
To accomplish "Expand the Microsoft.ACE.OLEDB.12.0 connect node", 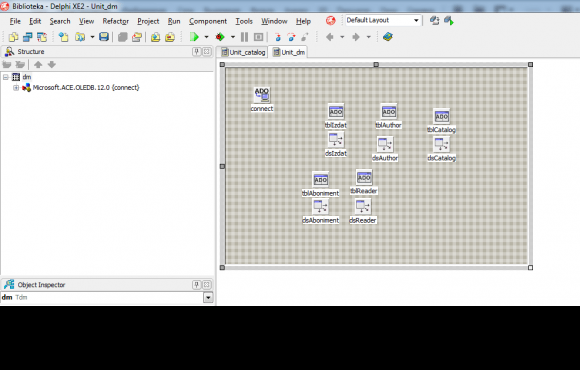I will tap(16, 88).
